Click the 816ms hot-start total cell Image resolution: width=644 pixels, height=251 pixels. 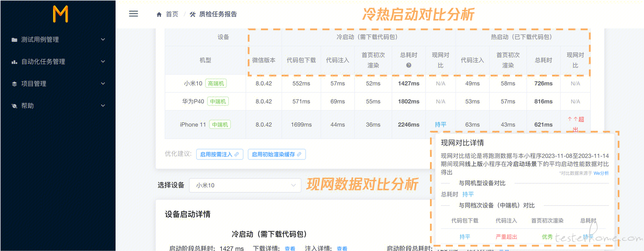544,101
